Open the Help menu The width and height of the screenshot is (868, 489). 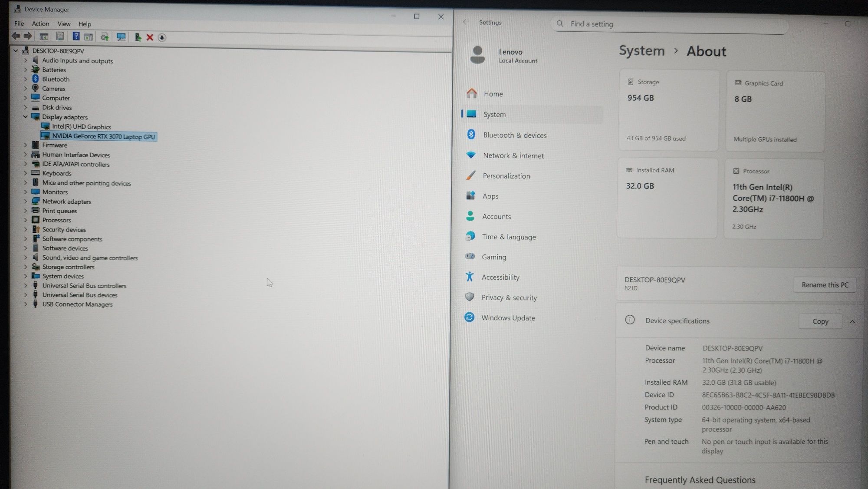click(85, 24)
